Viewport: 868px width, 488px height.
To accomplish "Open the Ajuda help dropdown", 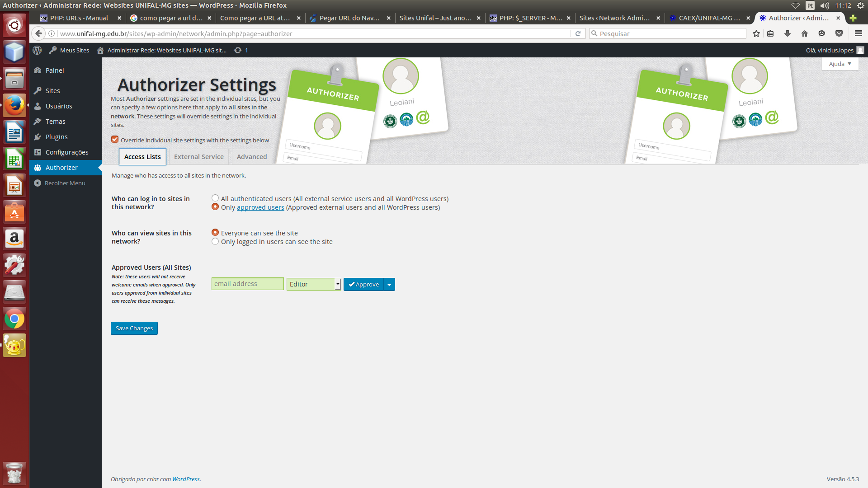I will pyautogui.click(x=840, y=64).
